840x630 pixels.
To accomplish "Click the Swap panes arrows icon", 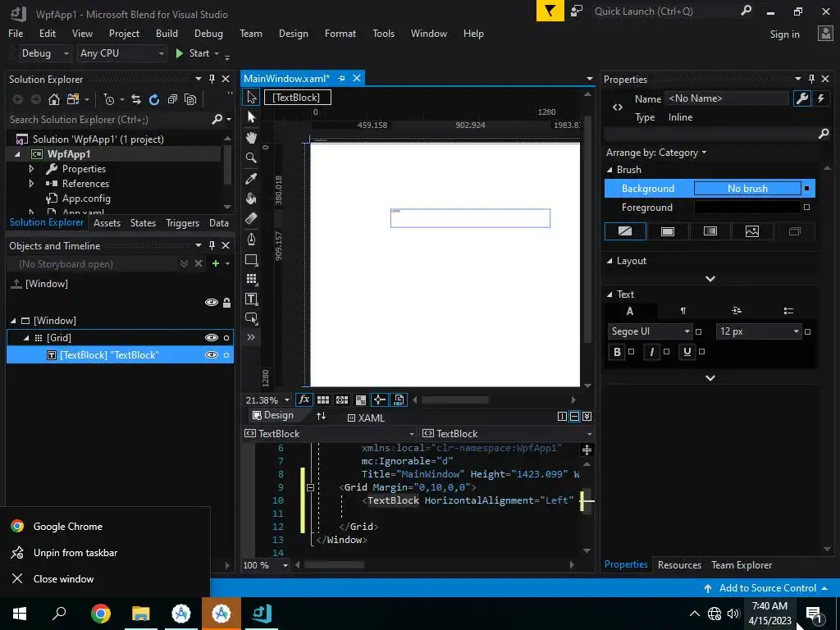I will click(321, 416).
